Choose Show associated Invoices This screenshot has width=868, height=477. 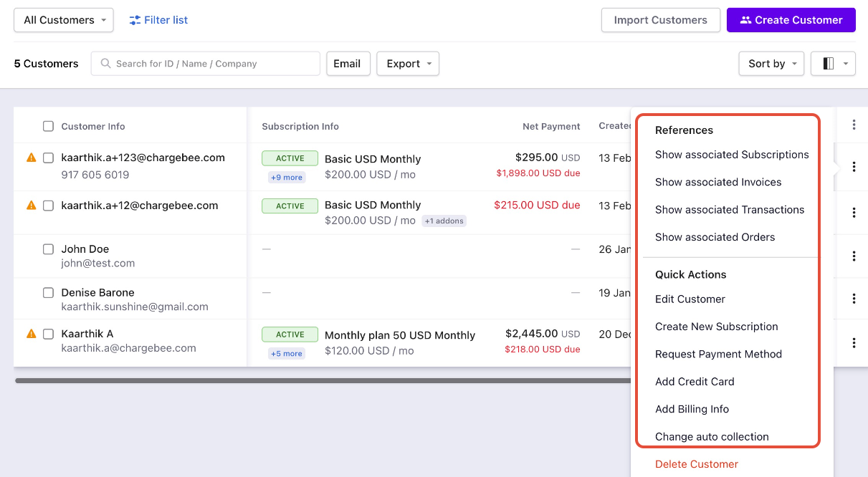coord(717,182)
